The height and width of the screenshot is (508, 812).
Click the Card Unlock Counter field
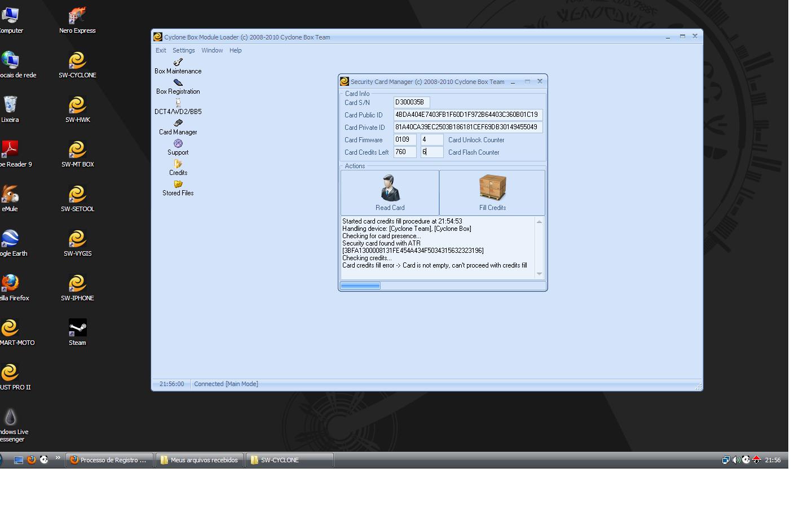[x=432, y=139]
